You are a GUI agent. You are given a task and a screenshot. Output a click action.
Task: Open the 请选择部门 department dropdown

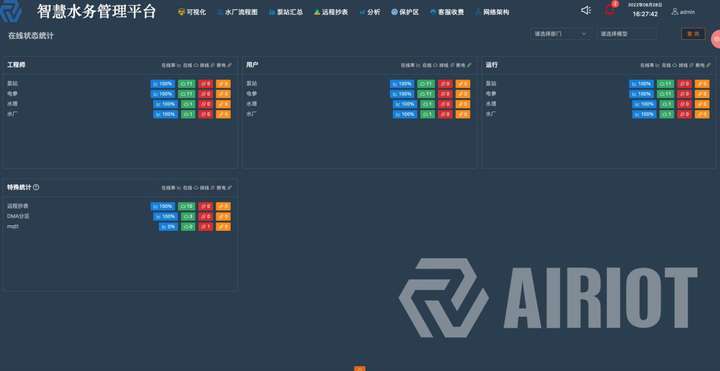pos(561,34)
